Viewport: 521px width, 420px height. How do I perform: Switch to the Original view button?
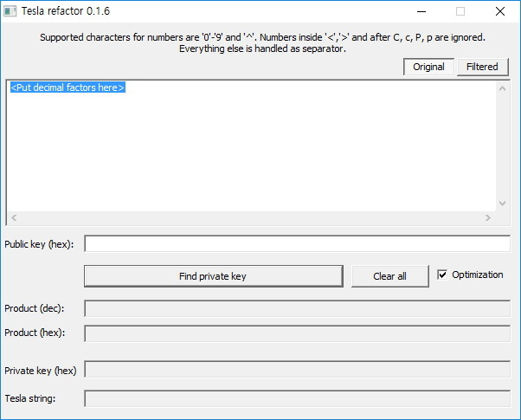(428, 67)
